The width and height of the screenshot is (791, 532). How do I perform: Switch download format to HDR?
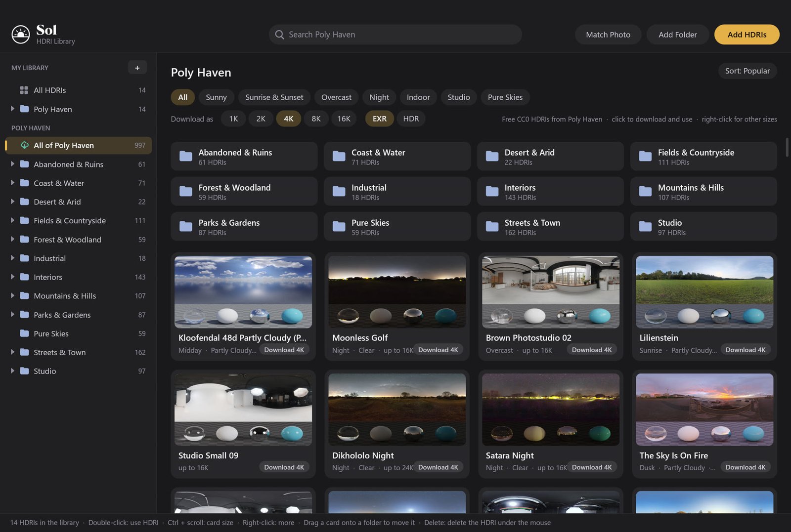tap(411, 119)
